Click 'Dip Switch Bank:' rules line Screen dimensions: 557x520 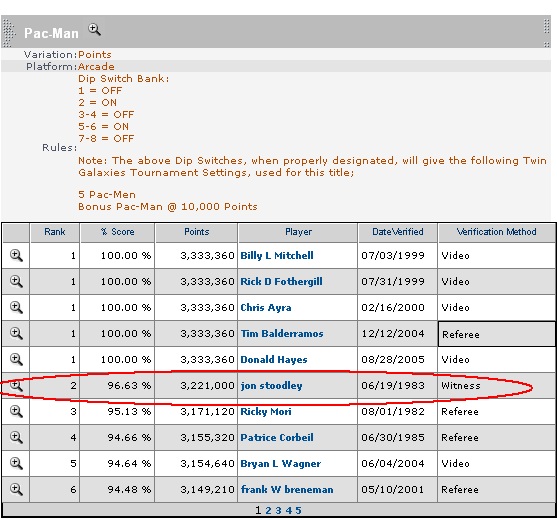point(124,78)
